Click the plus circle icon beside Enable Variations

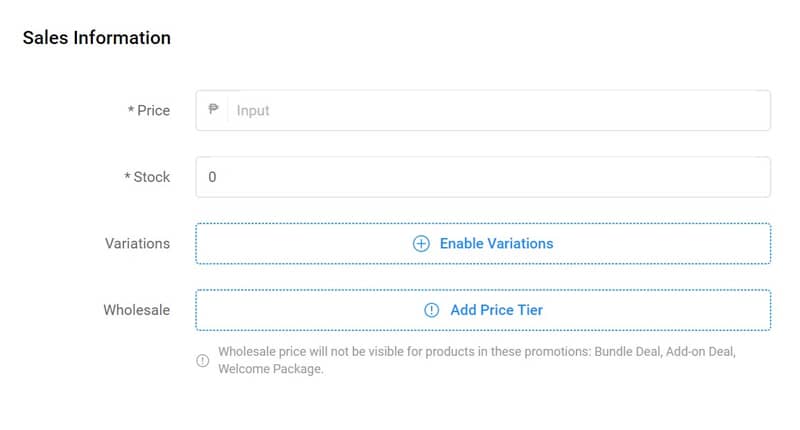pos(421,243)
